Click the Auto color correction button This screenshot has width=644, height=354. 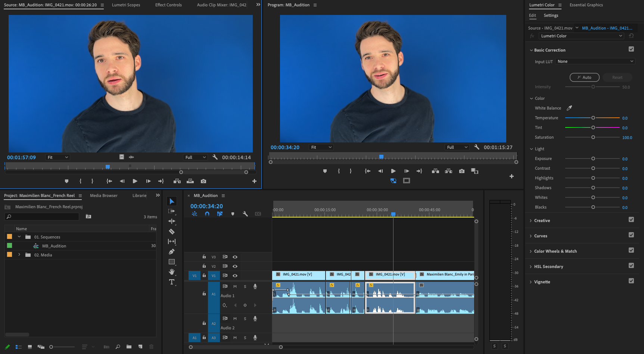click(584, 77)
